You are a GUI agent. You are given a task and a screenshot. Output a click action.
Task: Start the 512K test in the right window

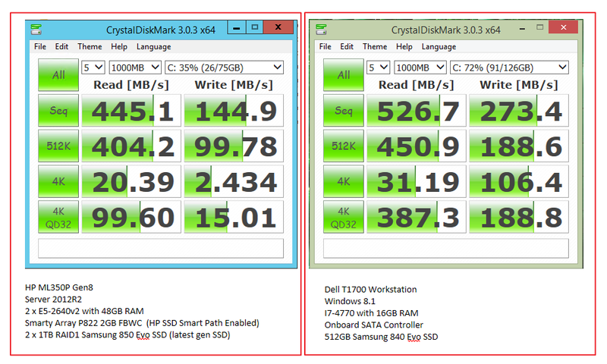(x=344, y=146)
